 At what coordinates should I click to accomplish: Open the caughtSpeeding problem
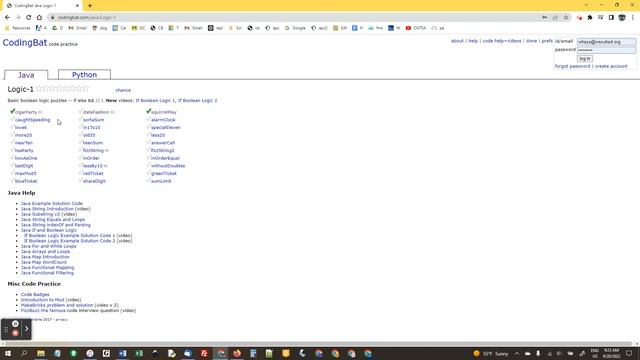pyautogui.click(x=33, y=120)
